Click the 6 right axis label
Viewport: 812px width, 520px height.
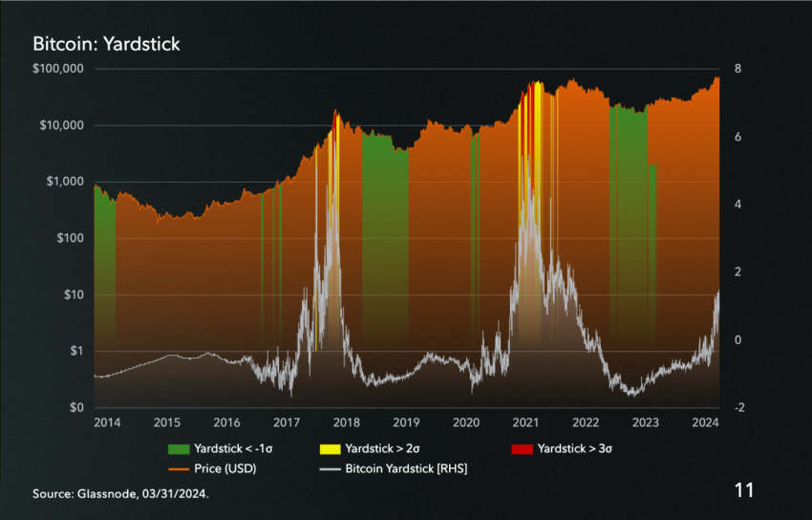click(737, 137)
